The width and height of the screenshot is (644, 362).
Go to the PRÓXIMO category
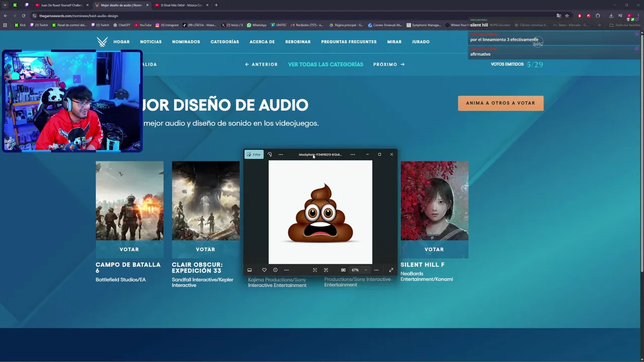[x=389, y=64]
